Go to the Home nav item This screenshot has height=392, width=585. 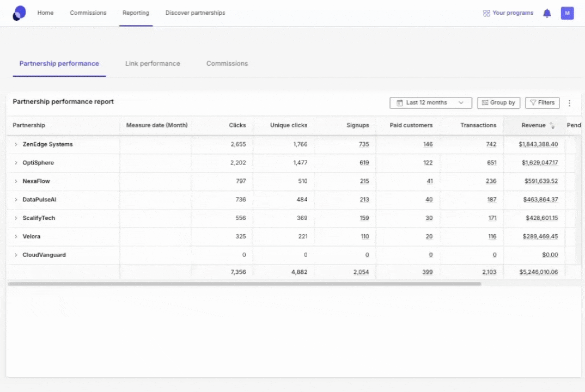46,13
